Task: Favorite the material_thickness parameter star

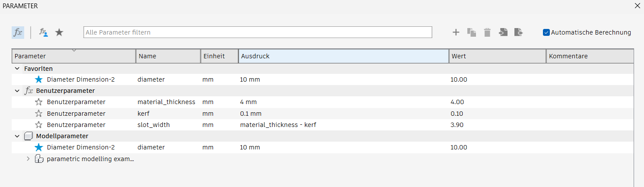Action: [39, 102]
